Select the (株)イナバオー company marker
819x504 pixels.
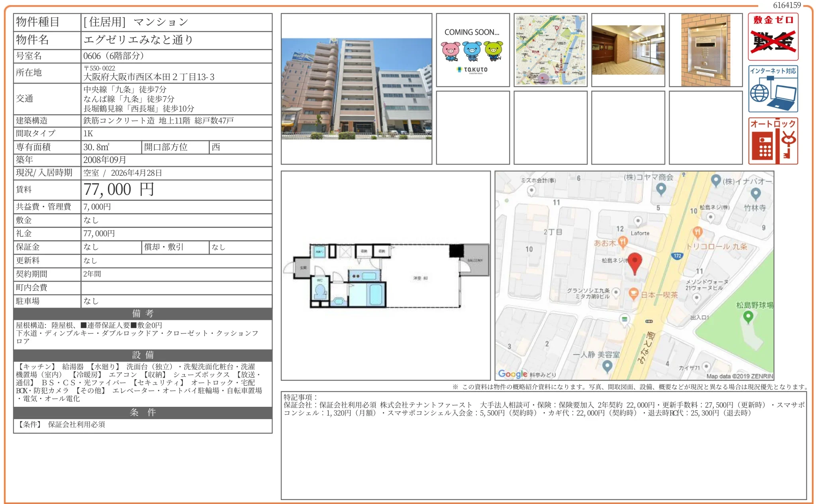coord(716,180)
